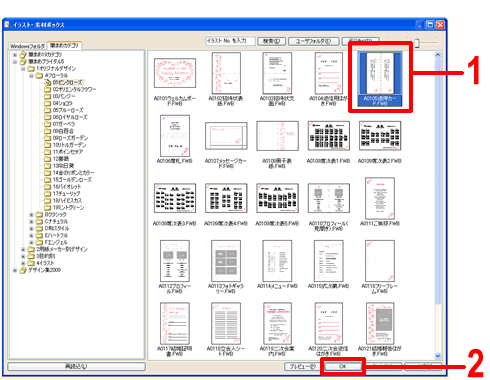Select the A0102 招待状表紙 template thumbnail
490x380 pixels.
[226, 73]
